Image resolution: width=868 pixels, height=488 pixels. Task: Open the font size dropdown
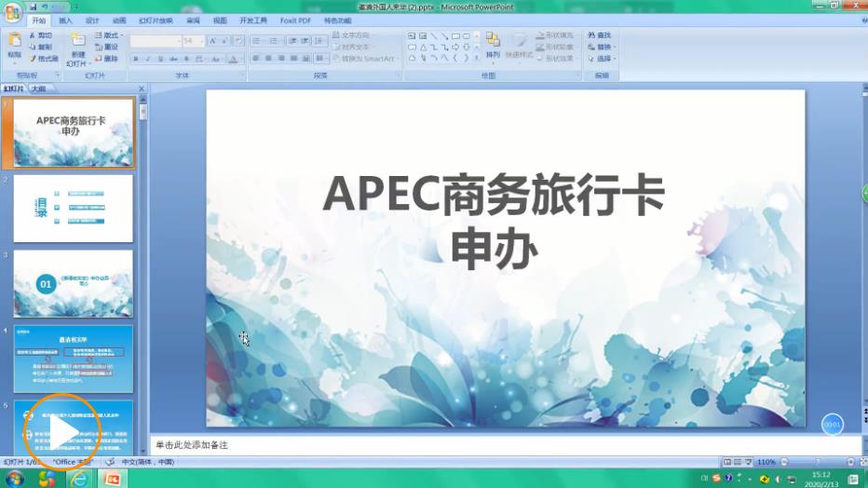tap(201, 41)
